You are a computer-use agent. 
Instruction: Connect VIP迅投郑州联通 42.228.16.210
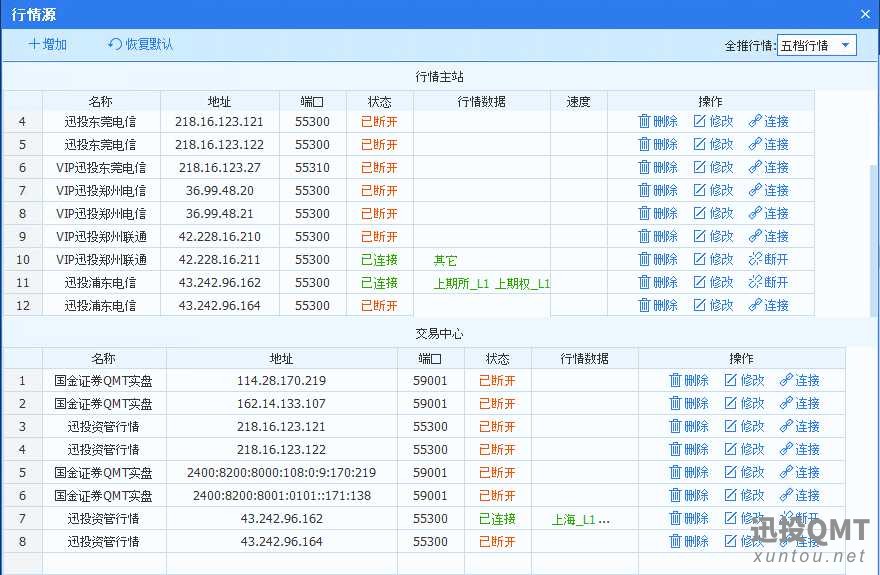(768, 236)
